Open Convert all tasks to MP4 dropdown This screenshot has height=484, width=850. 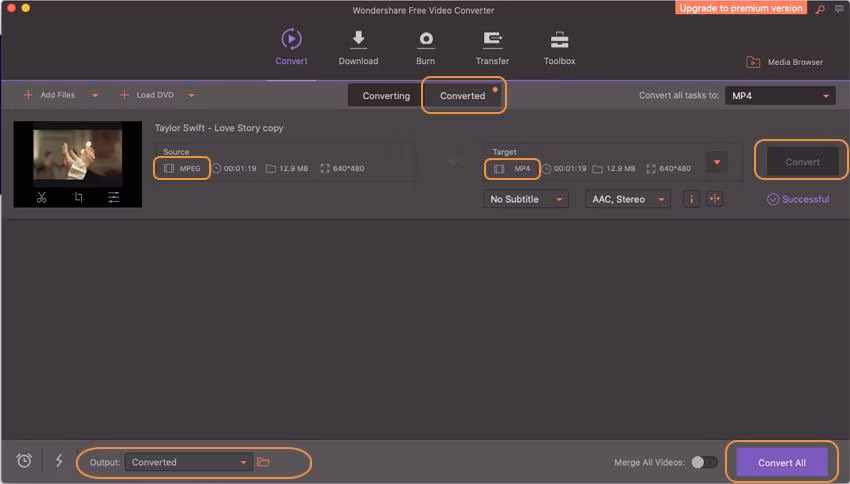tap(780, 96)
